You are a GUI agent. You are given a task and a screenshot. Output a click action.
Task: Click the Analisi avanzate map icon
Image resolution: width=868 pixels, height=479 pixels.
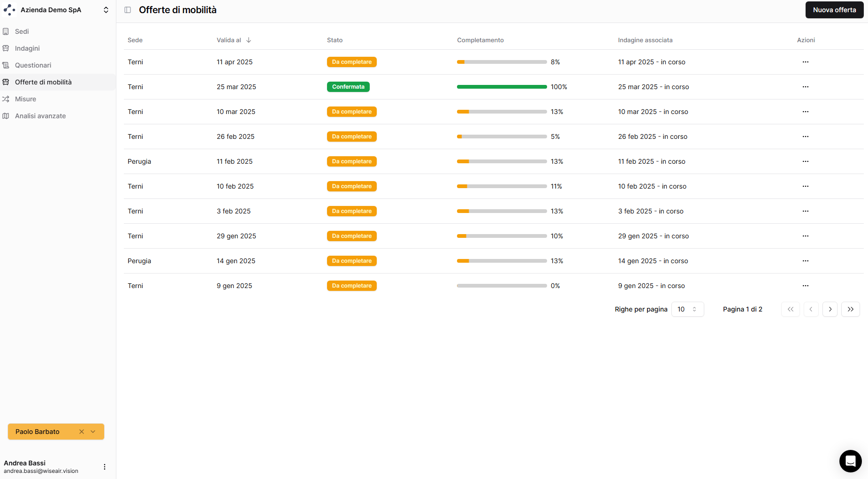(x=6, y=116)
